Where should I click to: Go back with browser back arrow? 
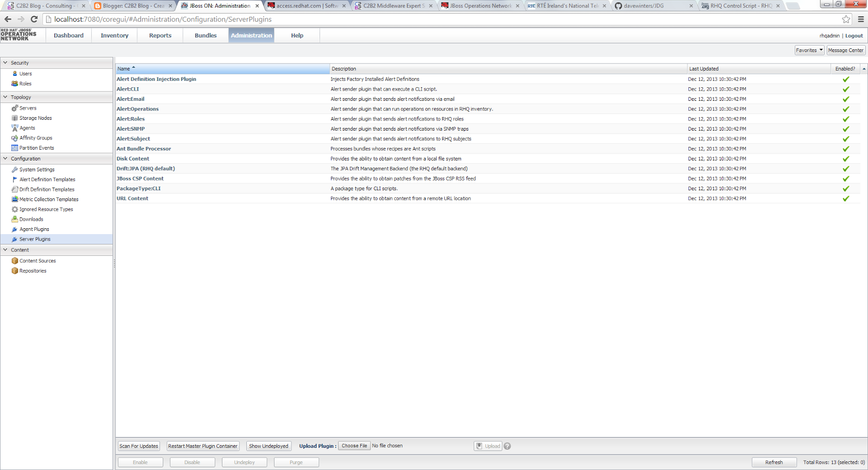pos(8,19)
